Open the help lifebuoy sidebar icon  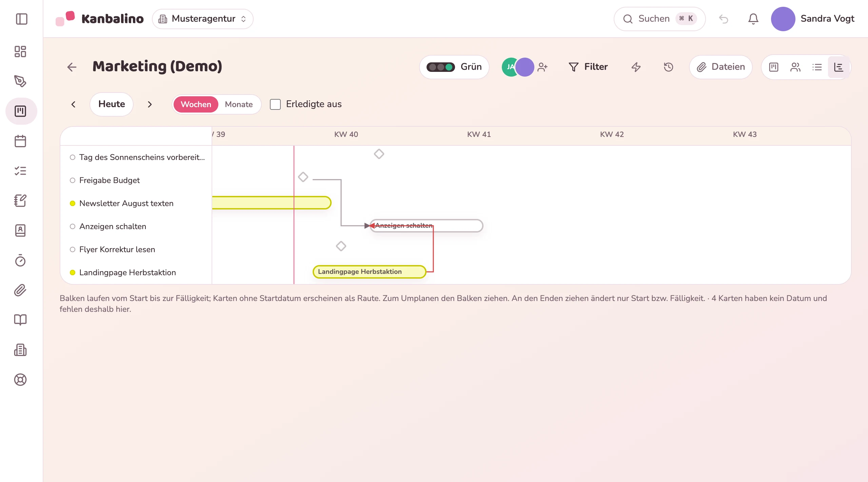[20, 380]
